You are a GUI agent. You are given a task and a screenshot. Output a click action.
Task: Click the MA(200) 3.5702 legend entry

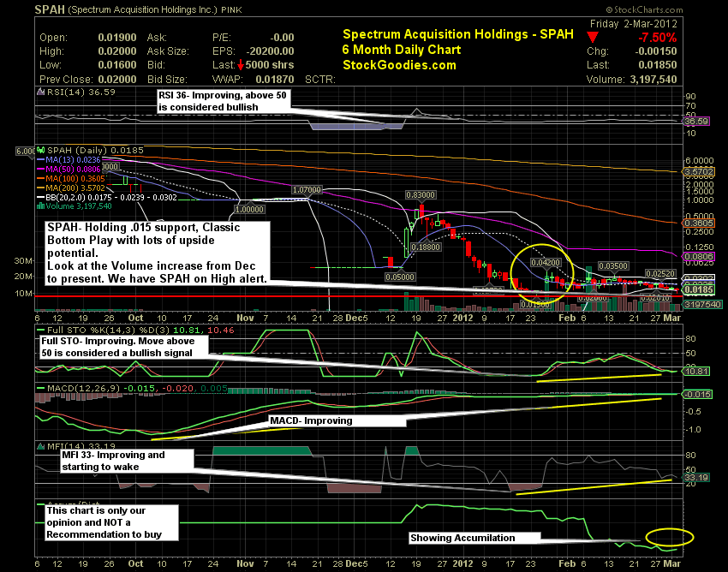click(x=70, y=188)
